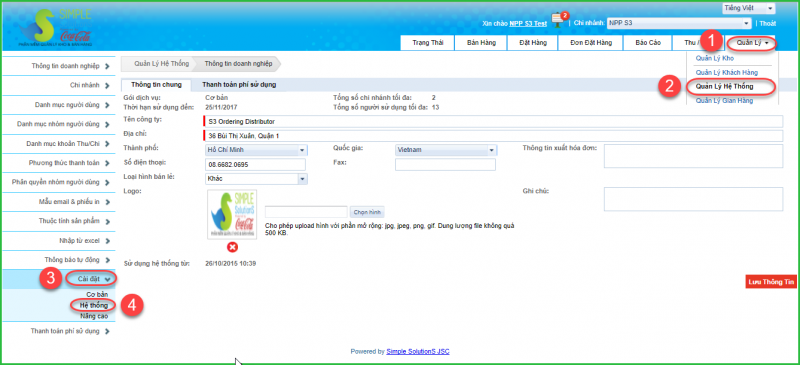Open the Loại hình bán lẻ dropdown
The height and width of the screenshot is (365, 800).
point(255,179)
